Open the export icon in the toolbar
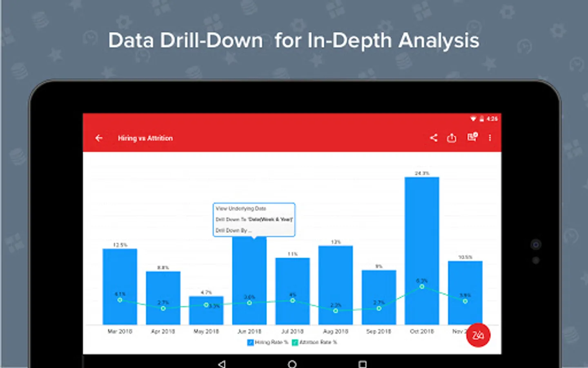The width and height of the screenshot is (588, 368). 452,138
